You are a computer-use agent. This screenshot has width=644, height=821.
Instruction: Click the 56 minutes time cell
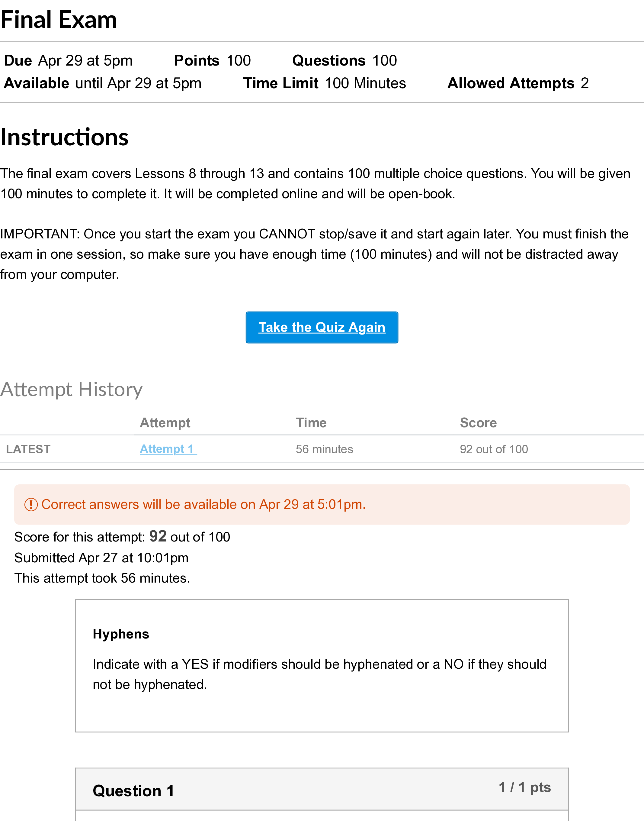(324, 449)
